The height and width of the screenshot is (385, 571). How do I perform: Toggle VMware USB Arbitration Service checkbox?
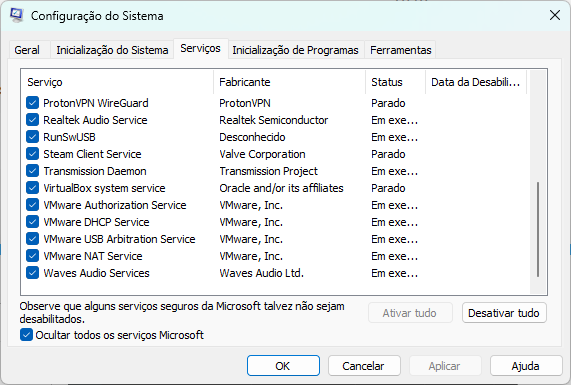pos(32,239)
